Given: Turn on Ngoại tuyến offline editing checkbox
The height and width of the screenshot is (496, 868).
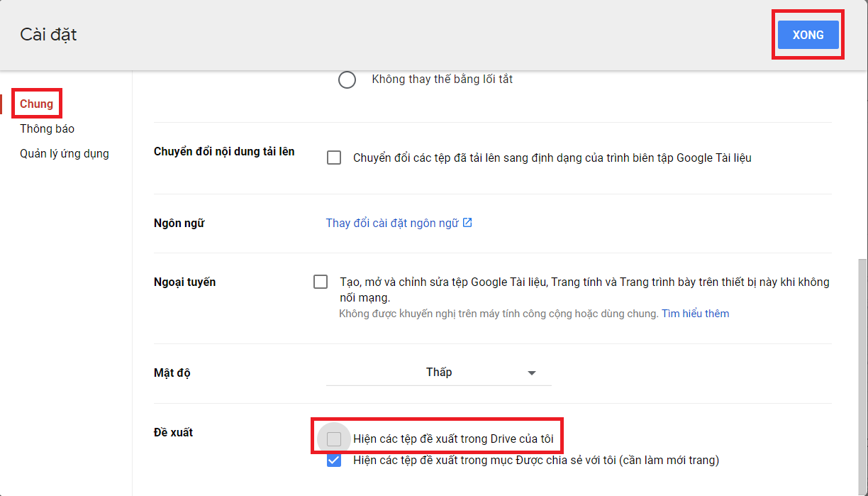Looking at the screenshot, I should (320, 282).
